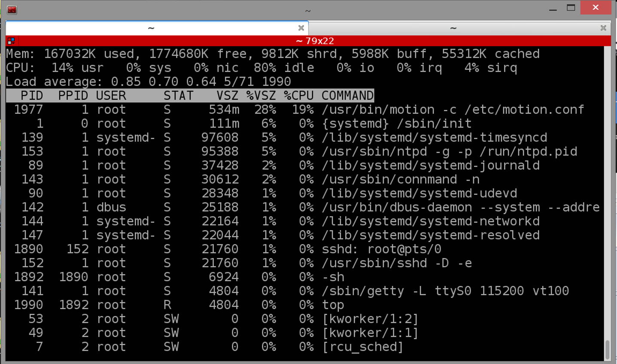Click '/usr/bin/motion -c /etc/motion.conf' command

(453, 109)
